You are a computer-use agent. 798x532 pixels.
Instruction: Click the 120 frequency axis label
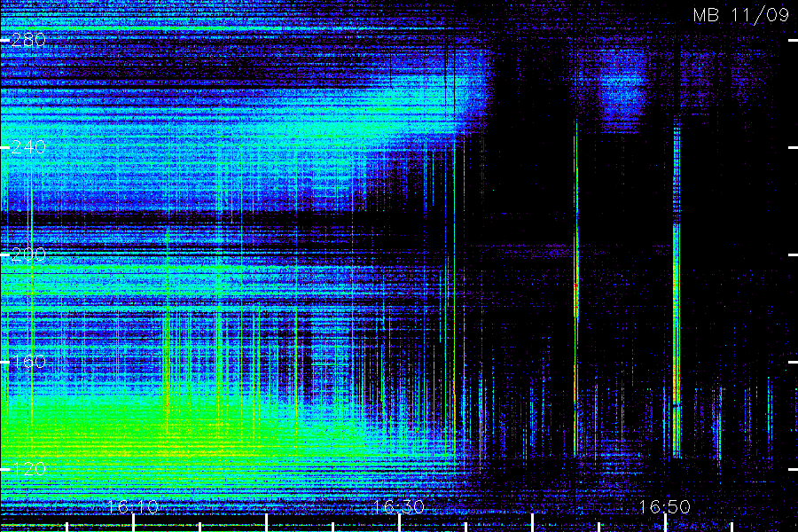28,469
